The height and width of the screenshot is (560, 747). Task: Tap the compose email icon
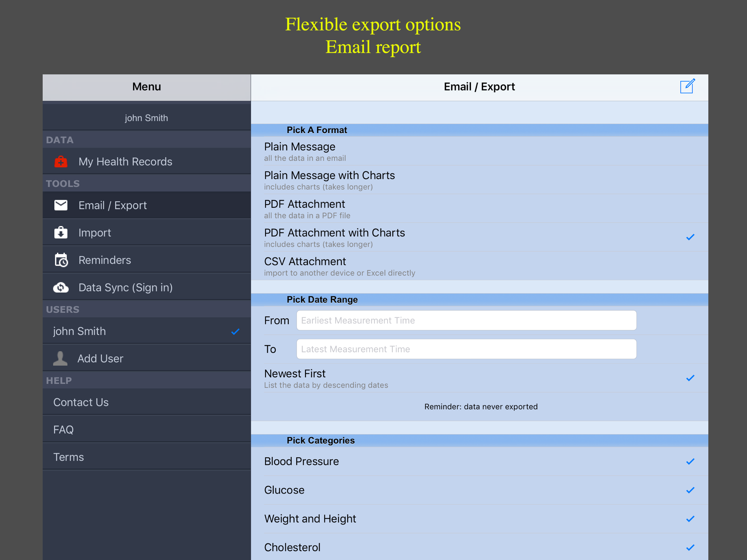687,87
